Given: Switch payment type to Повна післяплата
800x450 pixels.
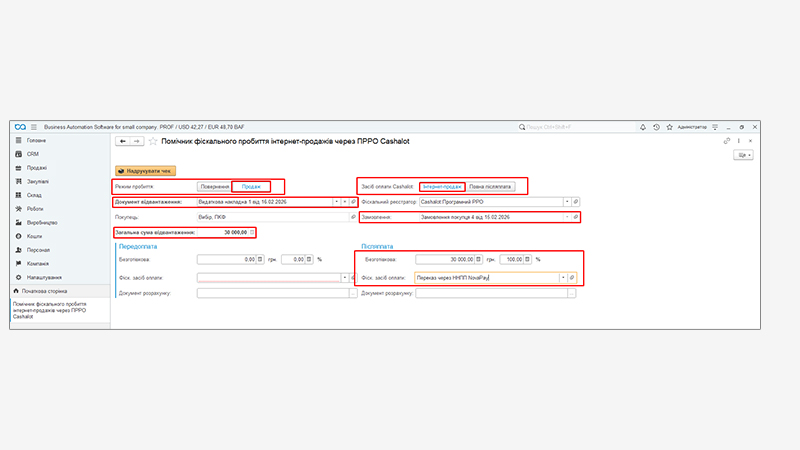Looking at the screenshot, I should pyautogui.click(x=491, y=187).
